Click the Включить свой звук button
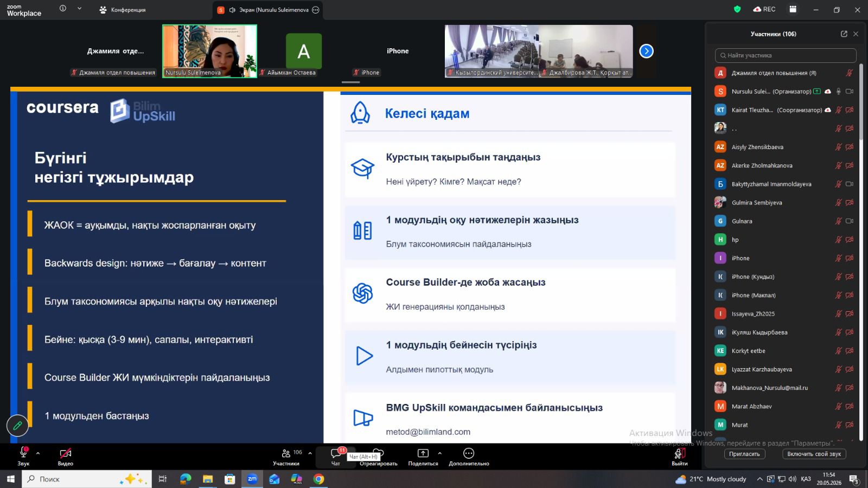 click(814, 454)
